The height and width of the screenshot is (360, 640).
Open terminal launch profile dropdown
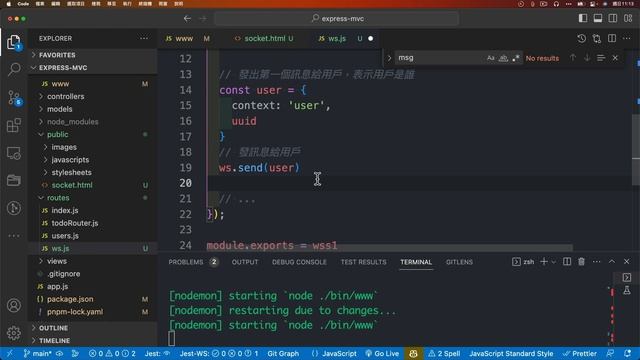[553, 262]
